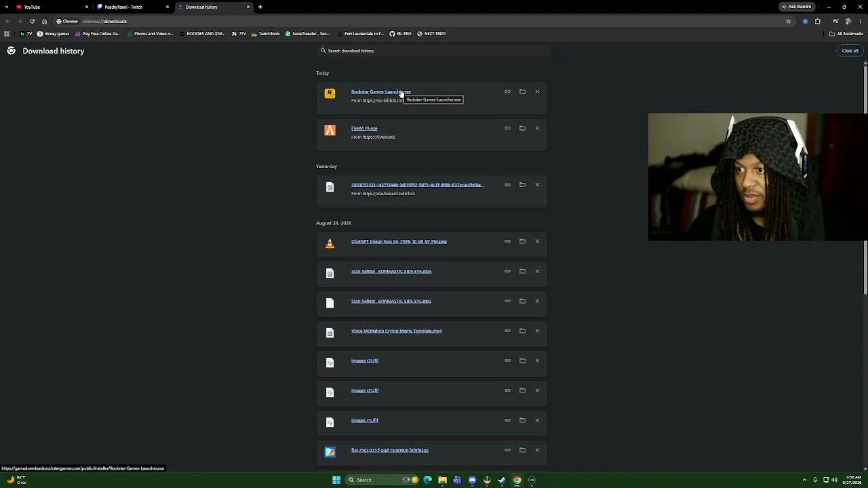Open images (2).jfif file link
Image resolution: width=868 pixels, height=488 pixels.
(x=365, y=390)
